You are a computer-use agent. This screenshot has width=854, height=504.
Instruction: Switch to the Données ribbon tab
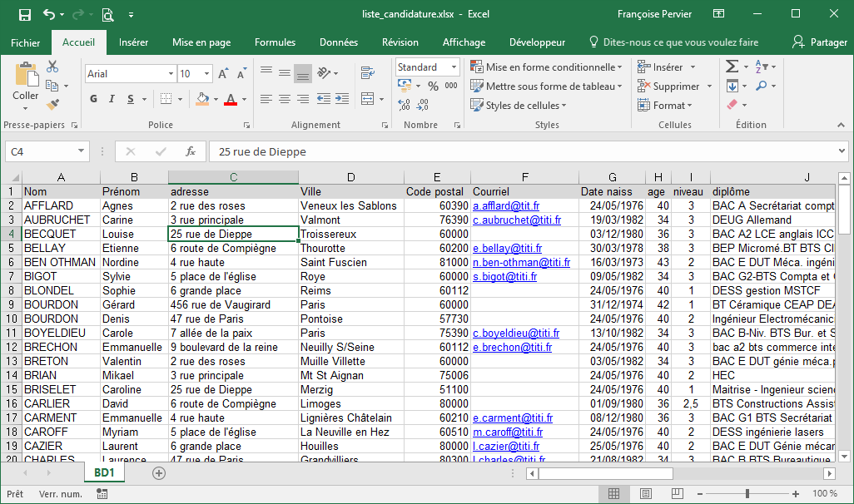(339, 42)
